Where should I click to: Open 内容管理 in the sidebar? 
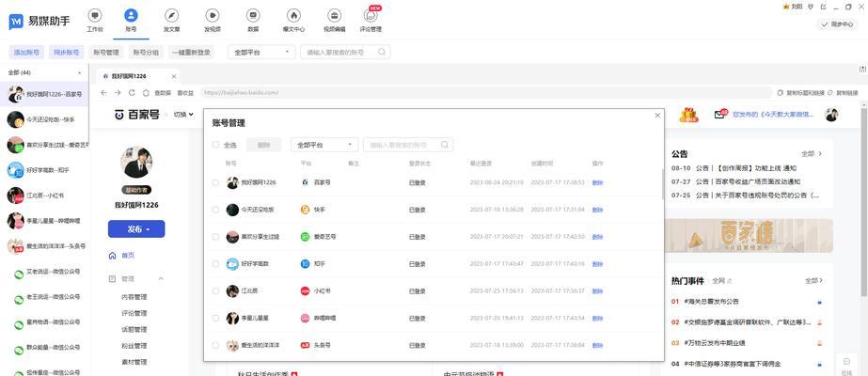click(x=134, y=297)
